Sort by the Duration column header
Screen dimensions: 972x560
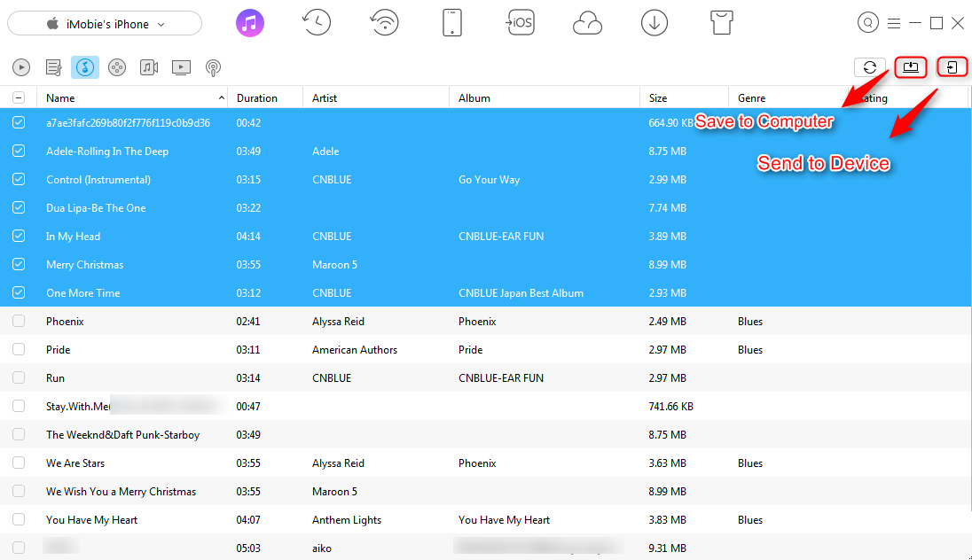click(265, 97)
